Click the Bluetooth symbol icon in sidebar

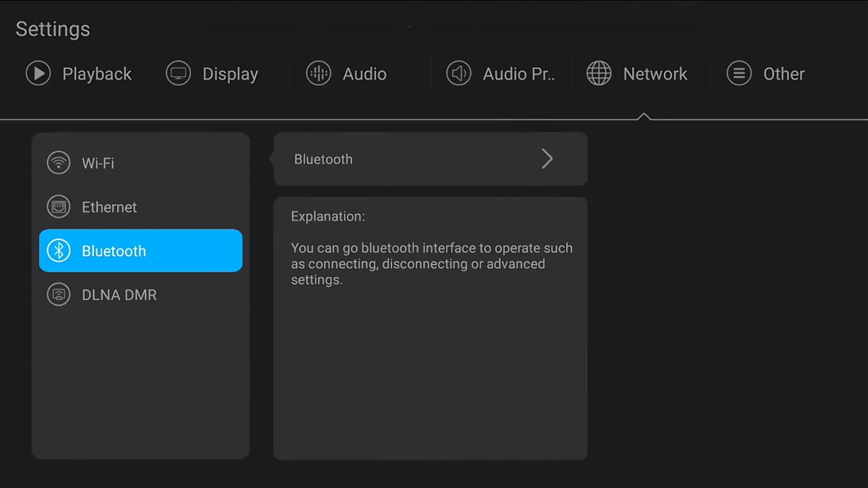59,251
